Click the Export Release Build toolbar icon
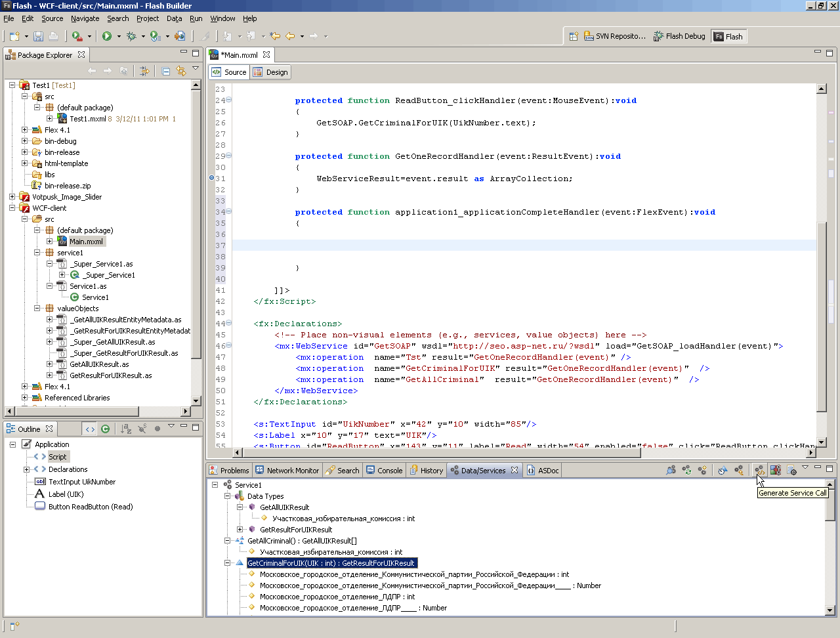Image resolution: width=840 pixels, height=638 pixels. pyautogui.click(x=180, y=36)
